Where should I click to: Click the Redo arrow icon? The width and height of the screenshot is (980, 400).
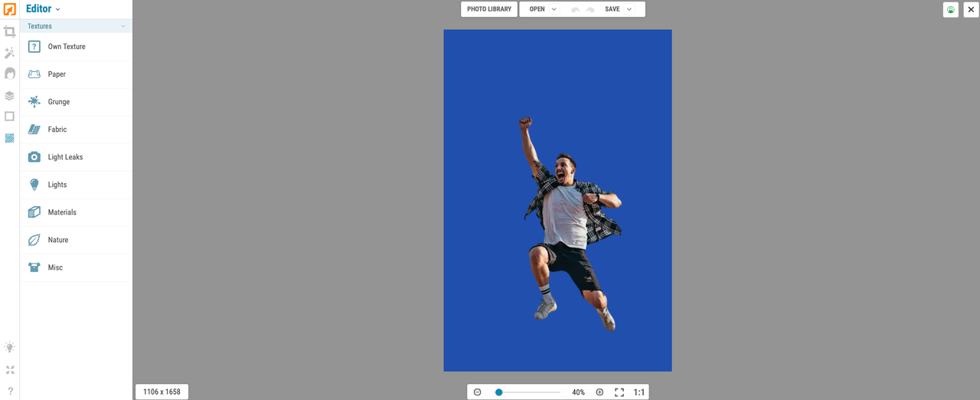(590, 9)
